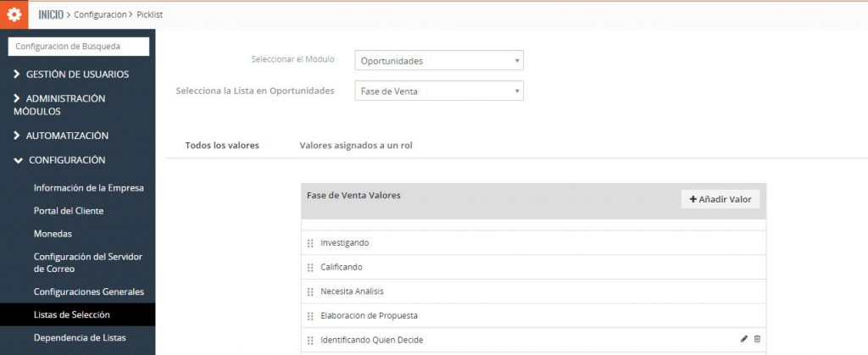
Task: Click the Añadir Valor button
Action: [721, 199]
